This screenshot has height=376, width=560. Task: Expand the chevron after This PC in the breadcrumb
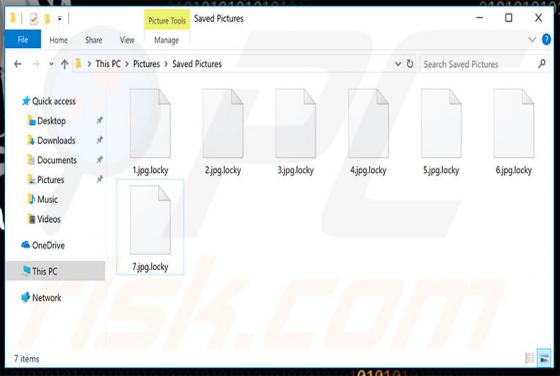[x=127, y=64]
